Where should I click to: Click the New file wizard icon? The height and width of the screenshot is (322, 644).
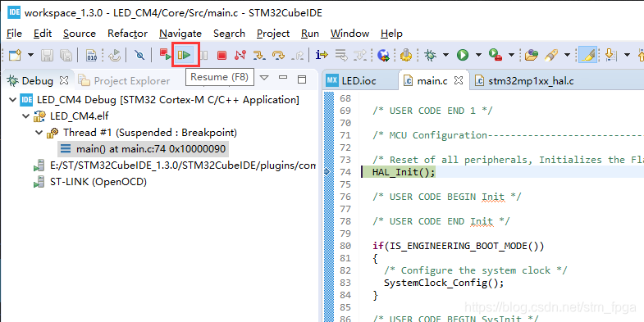click(x=16, y=55)
